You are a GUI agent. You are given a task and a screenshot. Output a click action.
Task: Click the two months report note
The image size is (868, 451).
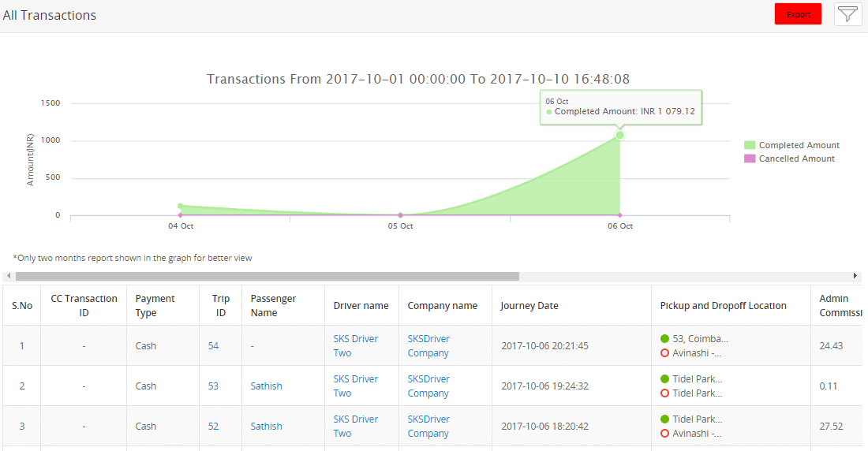coord(133,258)
